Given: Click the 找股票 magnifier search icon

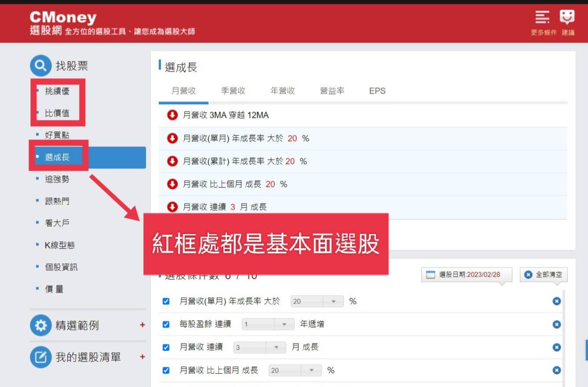Looking at the screenshot, I should point(40,65).
